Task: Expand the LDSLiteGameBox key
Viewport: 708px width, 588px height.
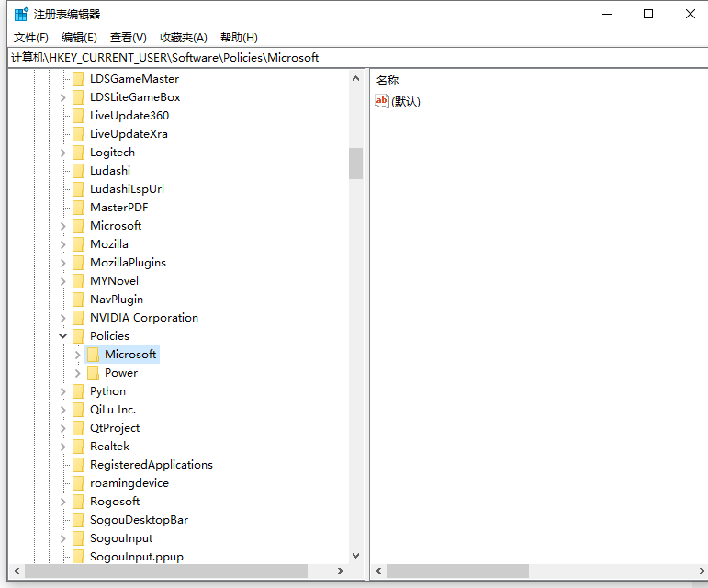Action: (63, 97)
